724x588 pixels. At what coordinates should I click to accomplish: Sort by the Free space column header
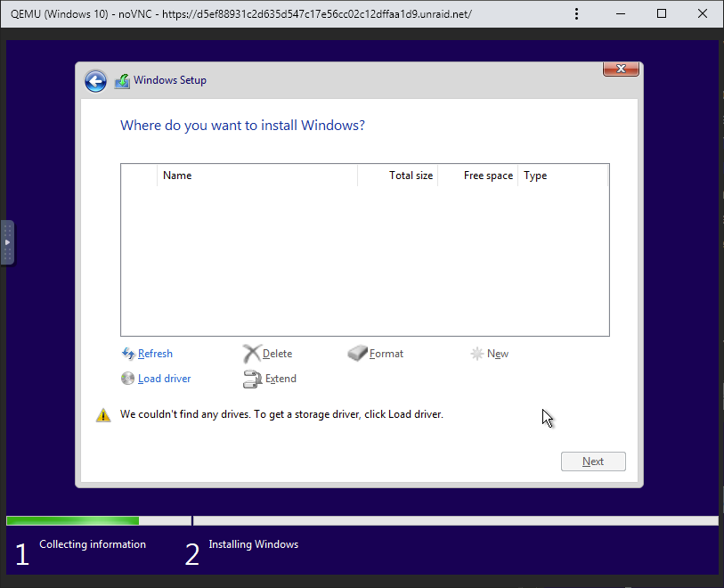click(x=478, y=176)
